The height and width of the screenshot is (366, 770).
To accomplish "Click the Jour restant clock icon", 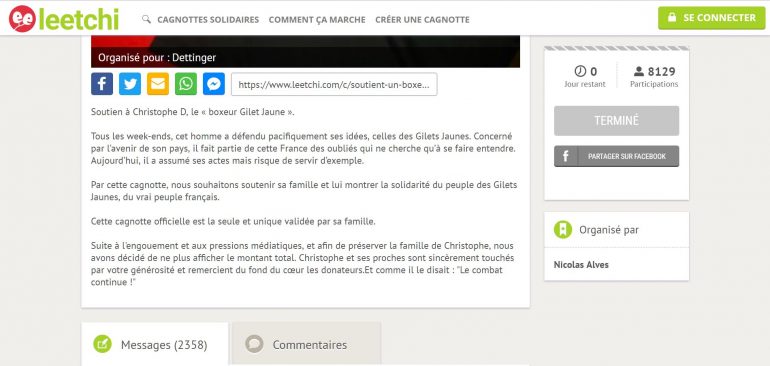I will [580, 71].
